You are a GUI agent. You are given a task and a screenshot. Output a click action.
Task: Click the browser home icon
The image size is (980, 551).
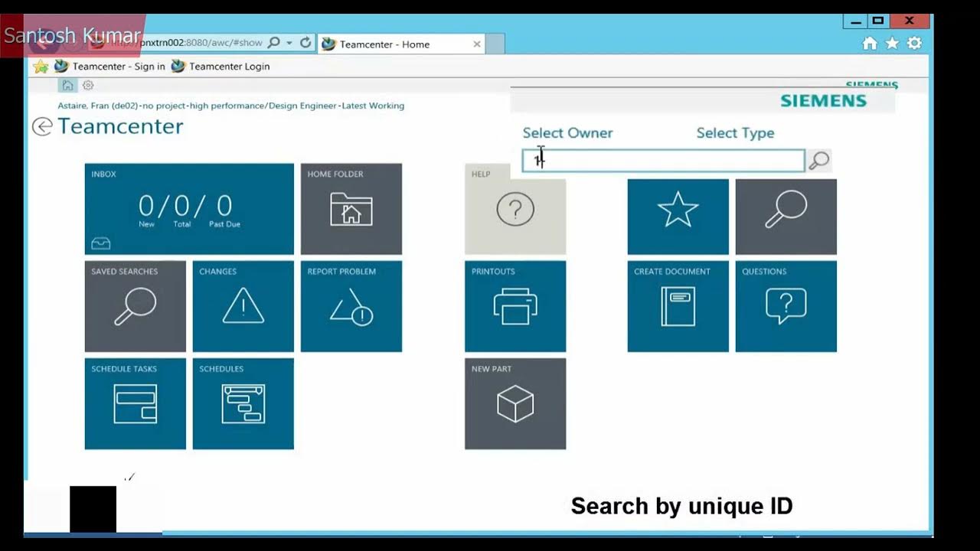click(x=870, y=44)
